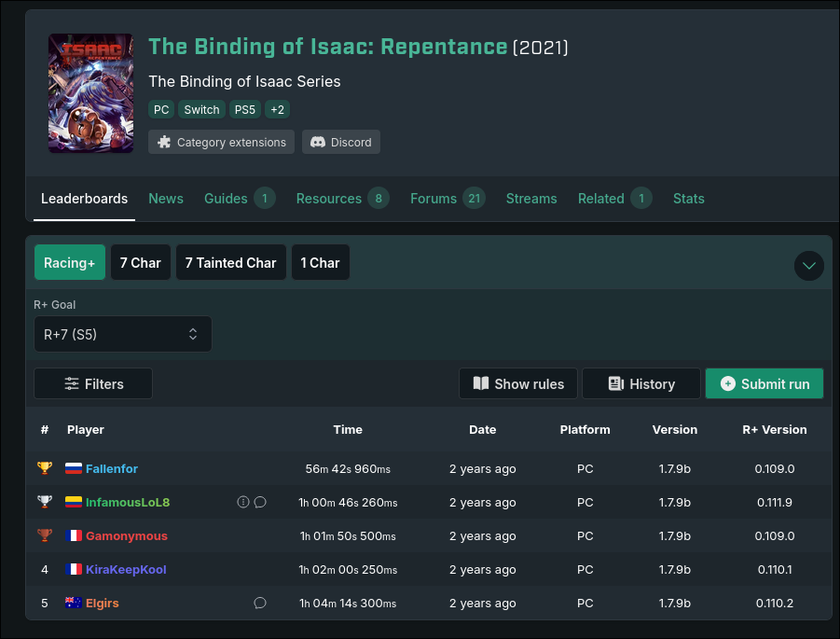
Task: Expand the category options with the chevron circle
Action: pyautogui.click(x=809, y=265)
